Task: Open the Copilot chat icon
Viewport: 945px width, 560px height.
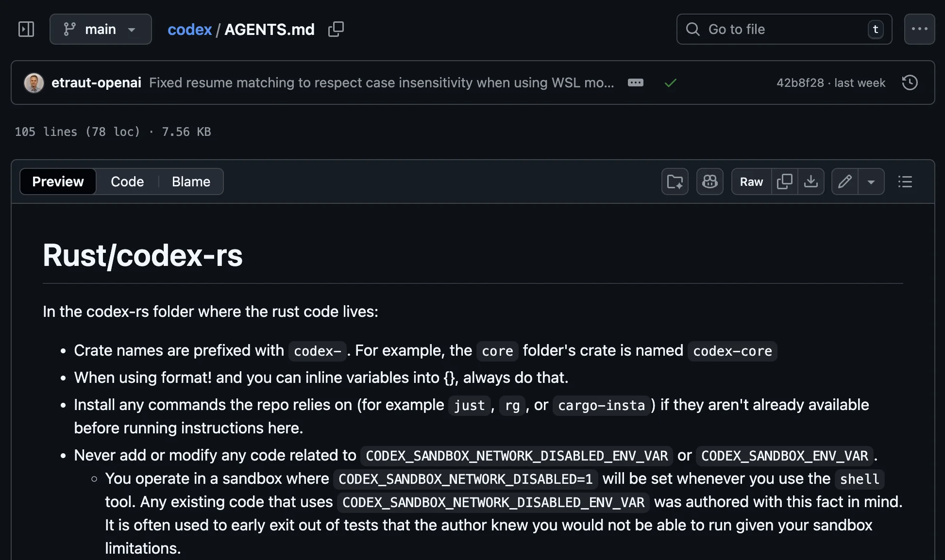Action: pyautogui.click(x=709, y=181)
